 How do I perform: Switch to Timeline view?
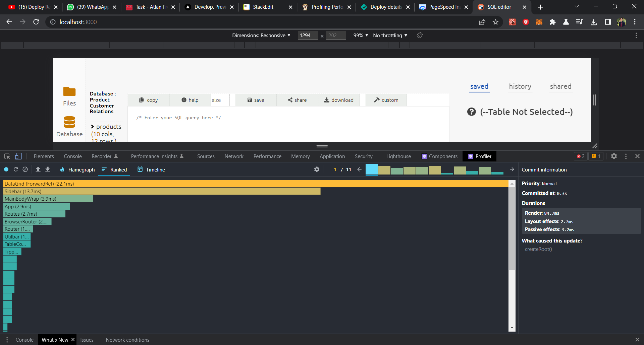151,169
